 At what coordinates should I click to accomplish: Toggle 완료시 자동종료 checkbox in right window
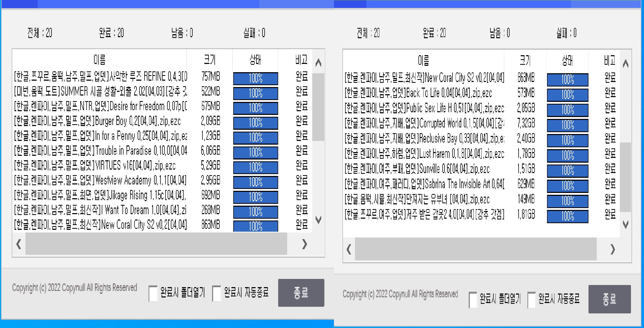coord(532,300)
